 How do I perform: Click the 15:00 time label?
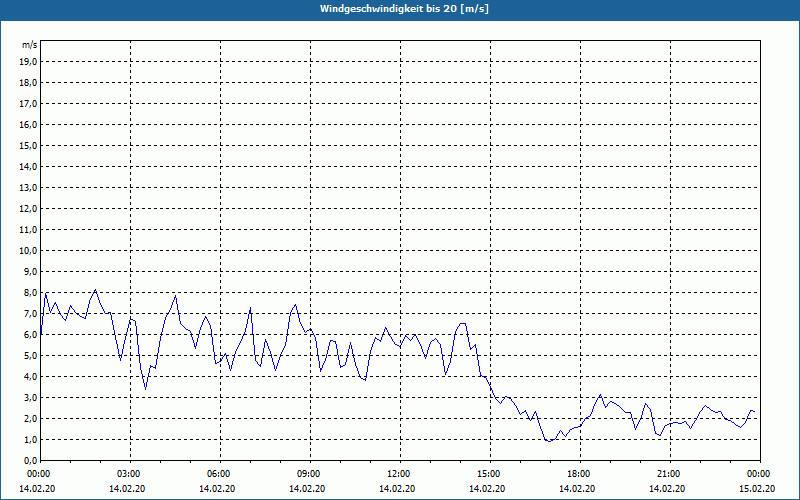[x=489, y=473]
